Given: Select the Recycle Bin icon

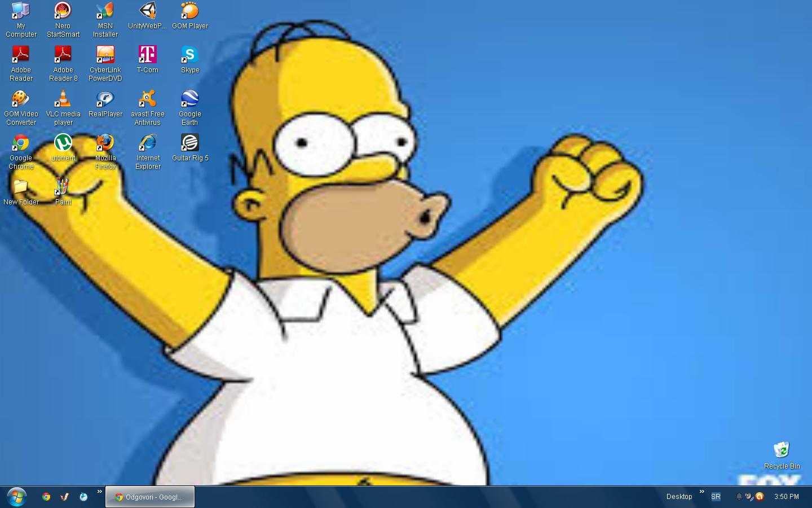Looking at the screenshot, I should click(782, 456).
